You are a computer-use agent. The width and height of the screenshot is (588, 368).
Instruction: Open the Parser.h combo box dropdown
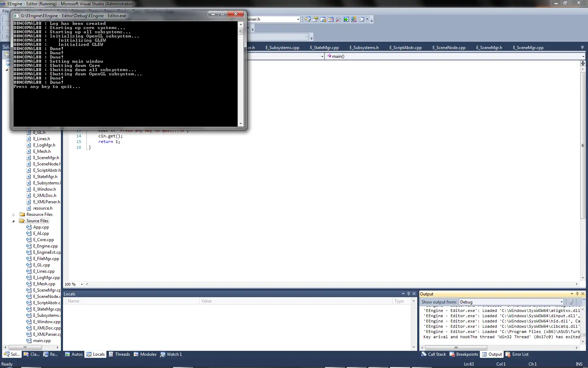pyautogui.click(x=298, y=19)
